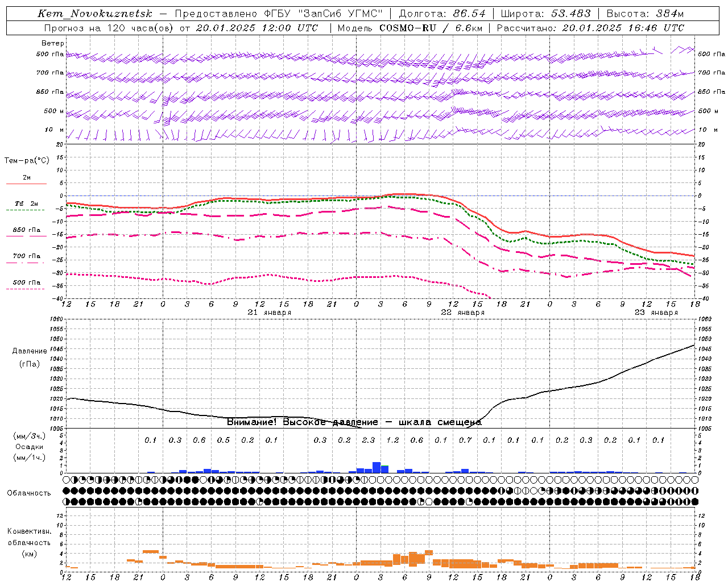The width and height of the screenshot is (728, 582).
Task: Click the 700 гПа wind level label on left
Action: pyautogui.click(x=50, y=73)
